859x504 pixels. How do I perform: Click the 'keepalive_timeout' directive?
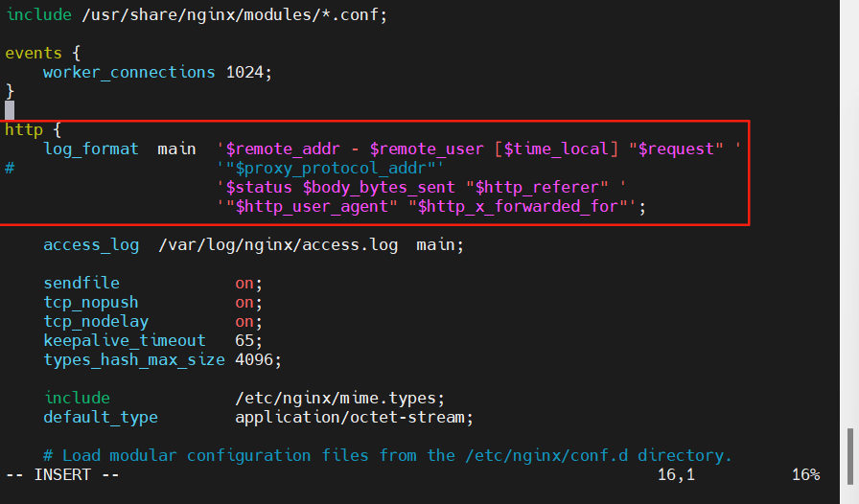coord(125,341)
